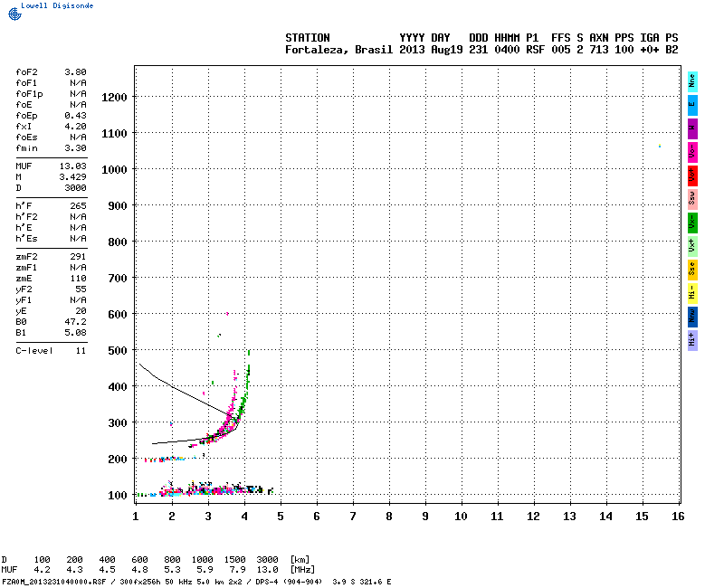
Task: Click the 1200 label on the height axis
Action: click(x=115, y=98)
